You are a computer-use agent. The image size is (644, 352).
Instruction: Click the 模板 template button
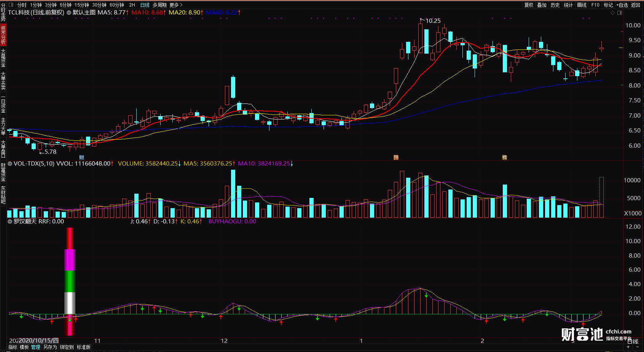[x=24, y=347]
